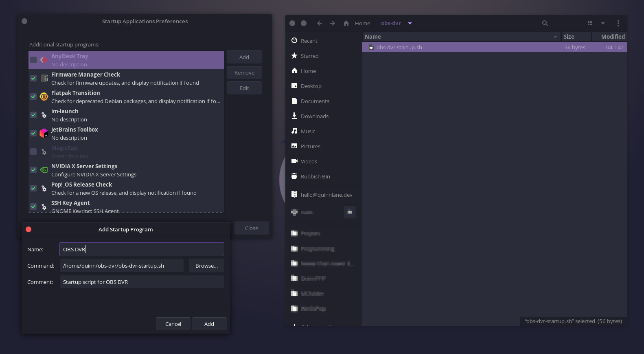Cancel the Add Startup Program dialog
This screenshot has width=644, height=354.
173,324
